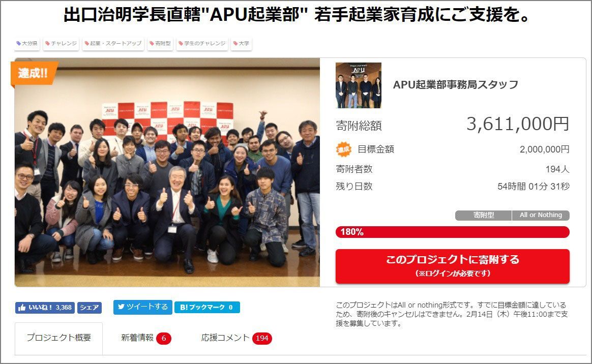Click the gray 寄附型 label badge
The height and width of the screenshot is (364, 592).
tap(483, 215)
